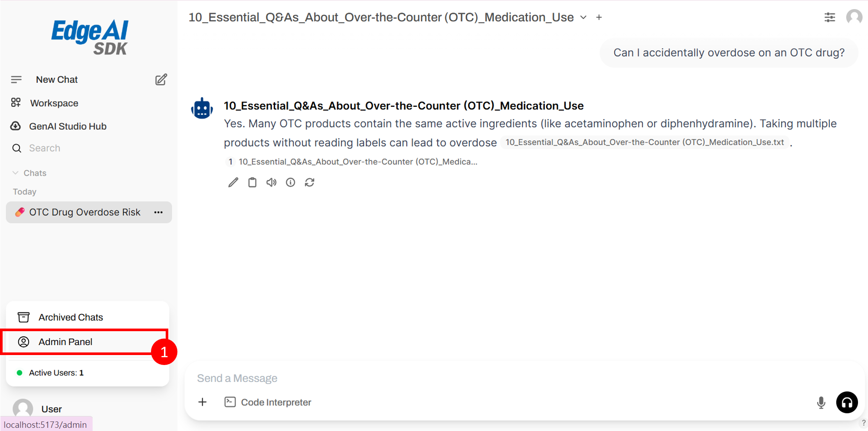
Task: Toggle the sidebar menu icon
Action: tap(16, 79)
